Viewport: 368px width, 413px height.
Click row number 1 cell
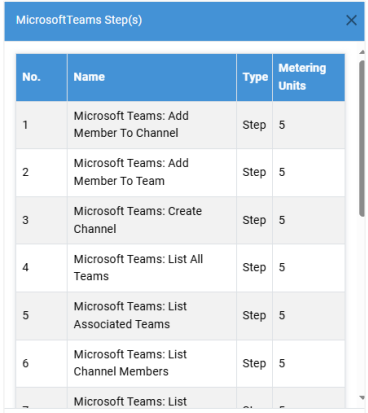(x=41, y=125)
